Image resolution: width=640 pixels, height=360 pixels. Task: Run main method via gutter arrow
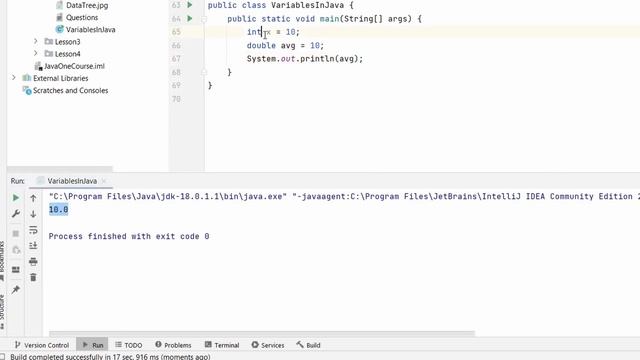coord(190,18)
